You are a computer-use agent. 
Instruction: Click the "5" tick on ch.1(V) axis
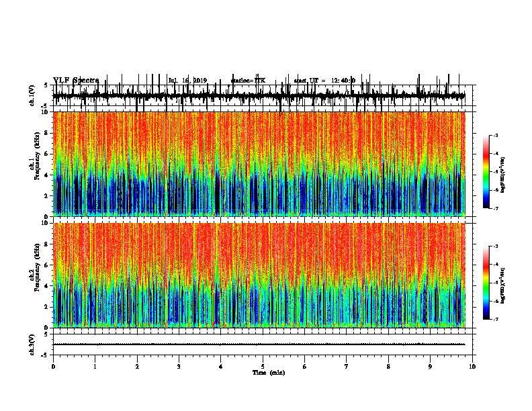point(46,85)
